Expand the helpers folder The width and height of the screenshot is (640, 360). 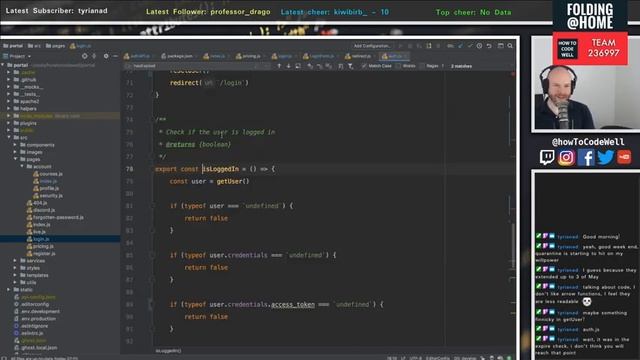coord(9,109)
